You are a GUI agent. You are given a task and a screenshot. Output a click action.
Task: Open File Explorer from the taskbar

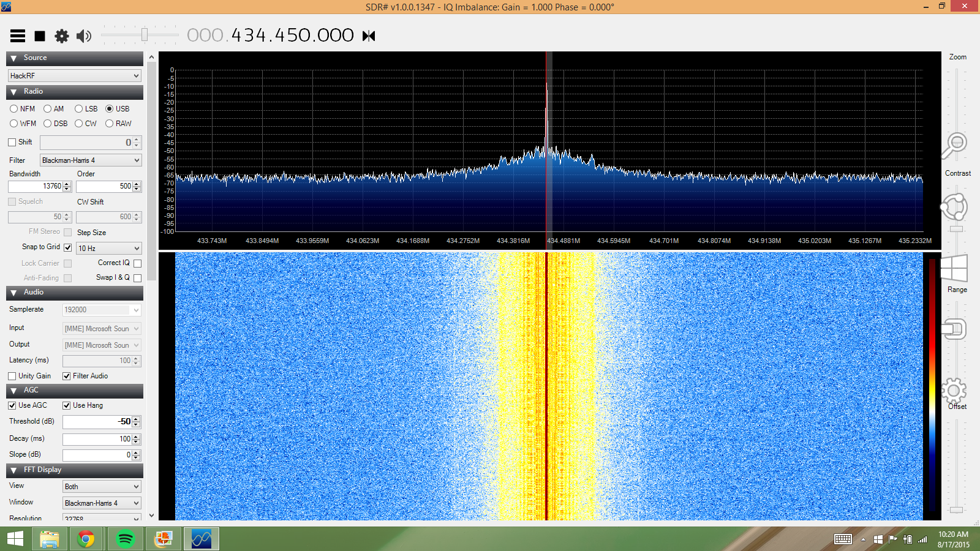tap(49, 539)
